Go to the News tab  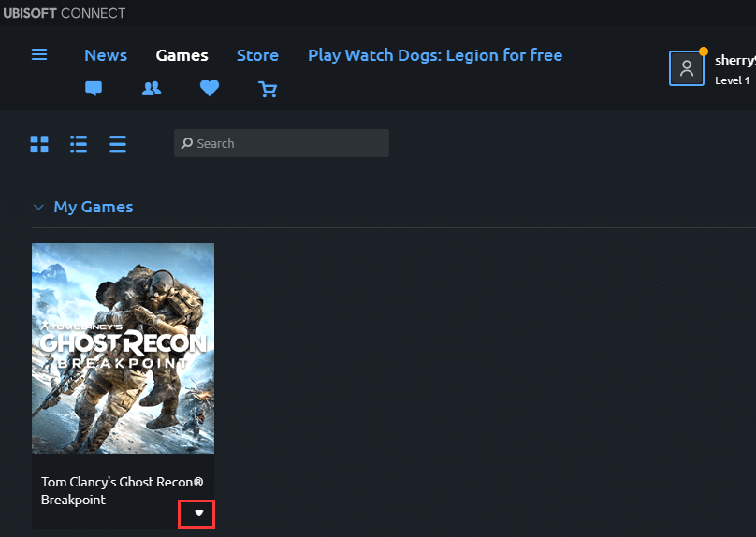tap(106, 55)
